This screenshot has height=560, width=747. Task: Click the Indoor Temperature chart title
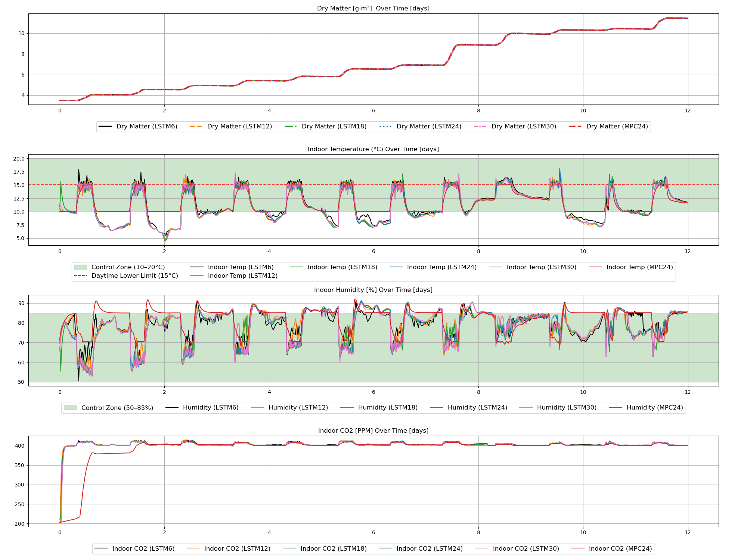pyautogui.click(x=373, y=149)
